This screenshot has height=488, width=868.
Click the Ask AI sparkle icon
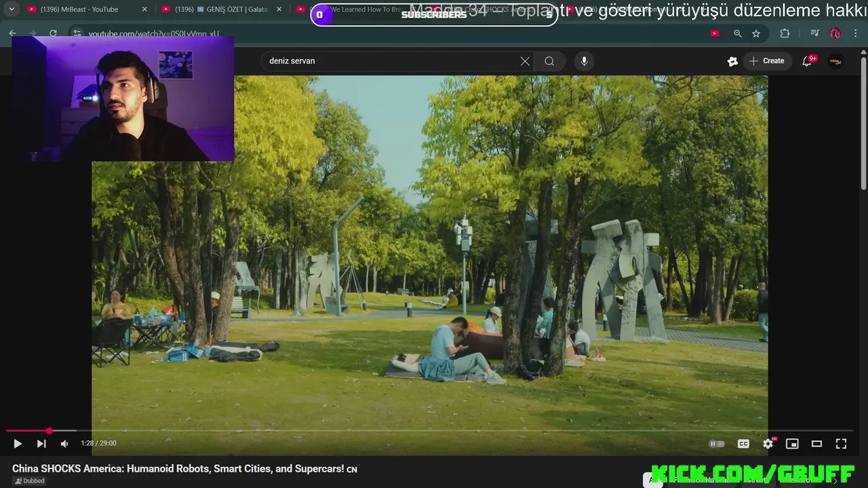coord(732,61)
